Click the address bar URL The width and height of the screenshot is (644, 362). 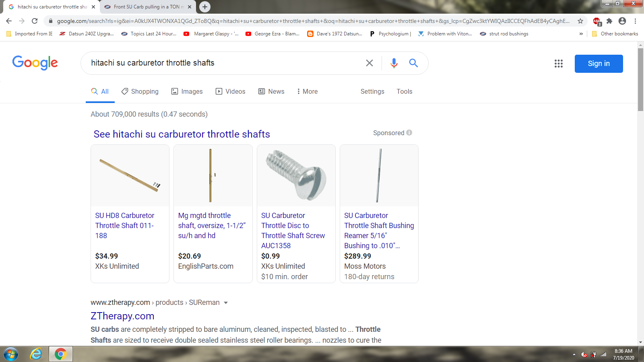click(x=313, y=21)
